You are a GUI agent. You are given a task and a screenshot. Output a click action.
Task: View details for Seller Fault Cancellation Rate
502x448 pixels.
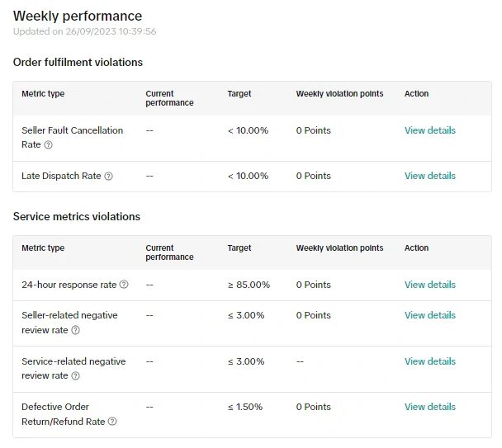pos(429,130)
